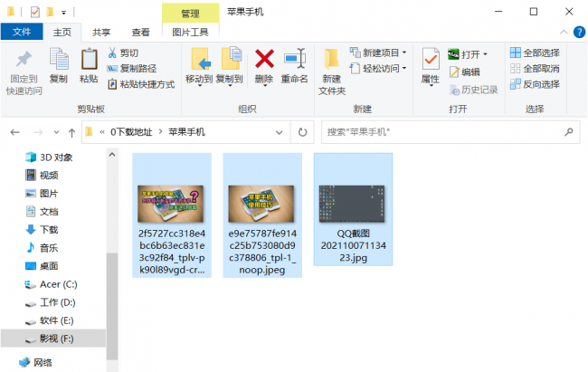Open the 移动到 move-to menu
Image resolution: width=588 pixels, height=372 pixels.
[x=199, y=67]
